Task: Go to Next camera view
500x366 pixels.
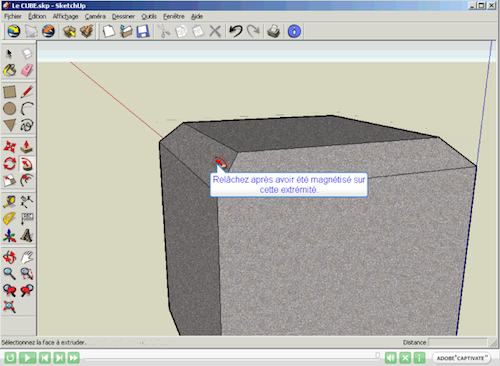Action: click(x=27, y=290)
